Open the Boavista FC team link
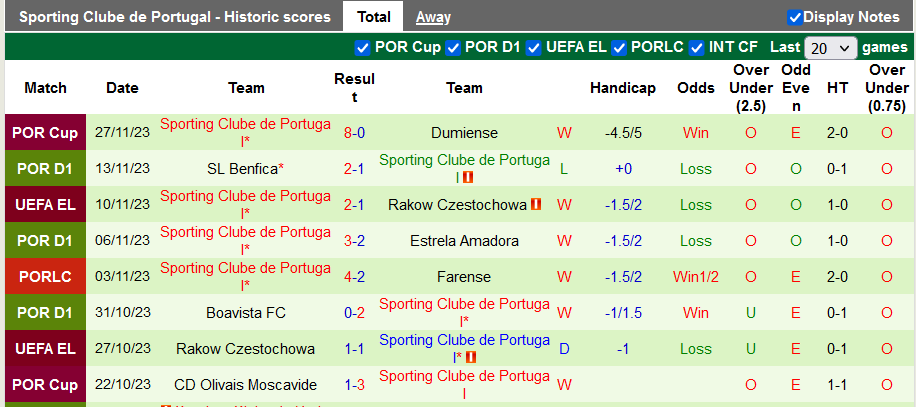916x407 pixels. [x=246, y=313]
